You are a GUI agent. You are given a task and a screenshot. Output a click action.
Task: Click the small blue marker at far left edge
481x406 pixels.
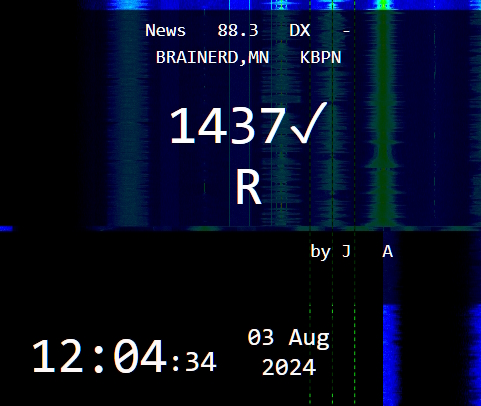6,229
